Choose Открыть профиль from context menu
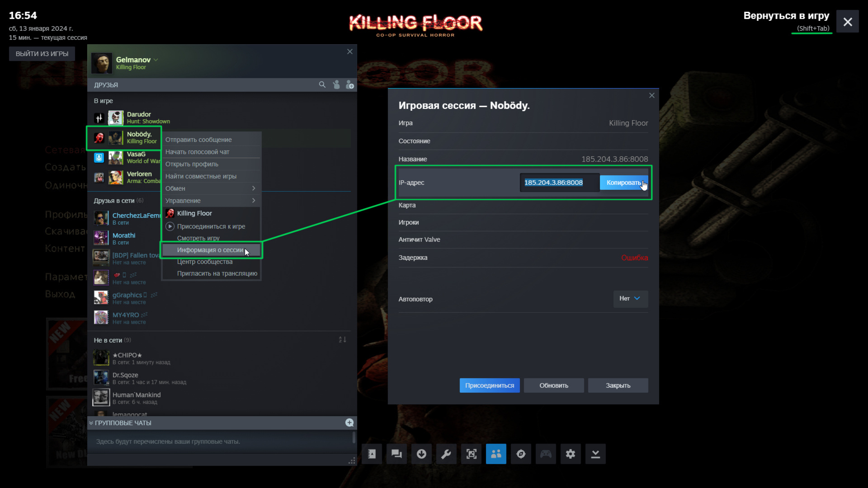868x488 pixels. coord(192,164)
